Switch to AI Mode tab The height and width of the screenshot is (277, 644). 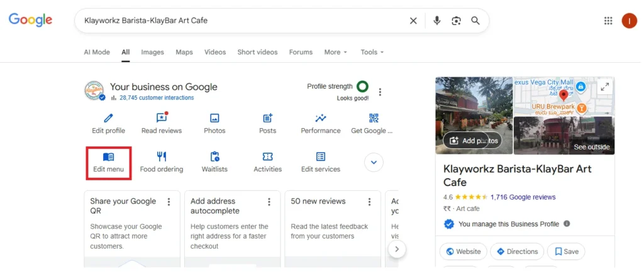[97, 52]
